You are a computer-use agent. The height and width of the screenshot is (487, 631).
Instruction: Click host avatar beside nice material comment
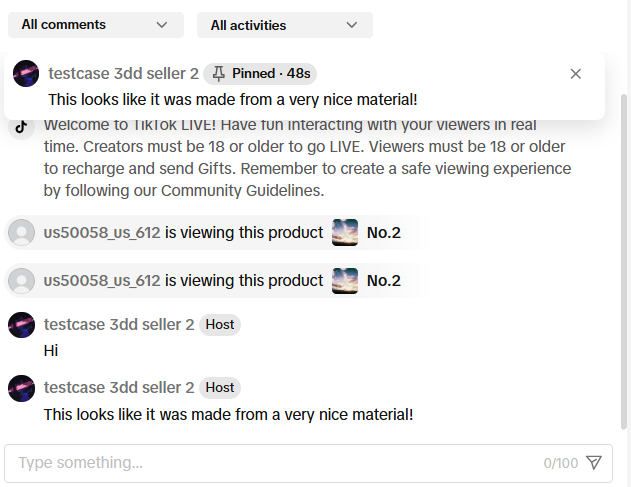click(22, 388)
